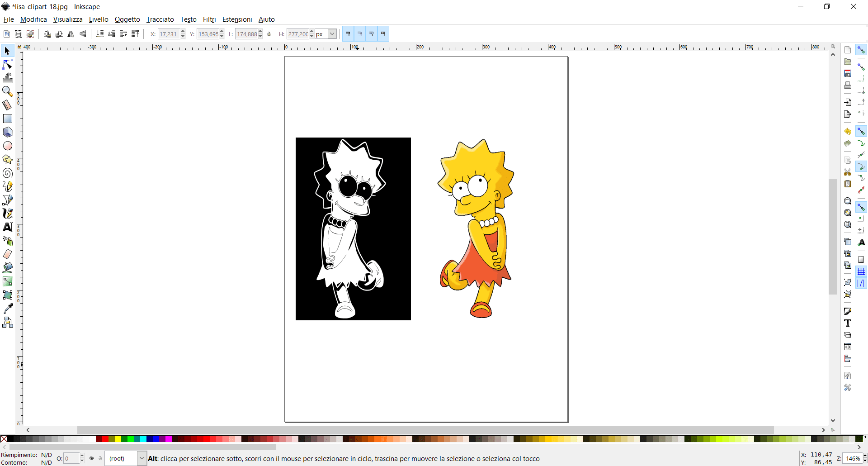
Task: Select the Measure ruler tool
Action: pyautogui.click(x=7, y=105)
